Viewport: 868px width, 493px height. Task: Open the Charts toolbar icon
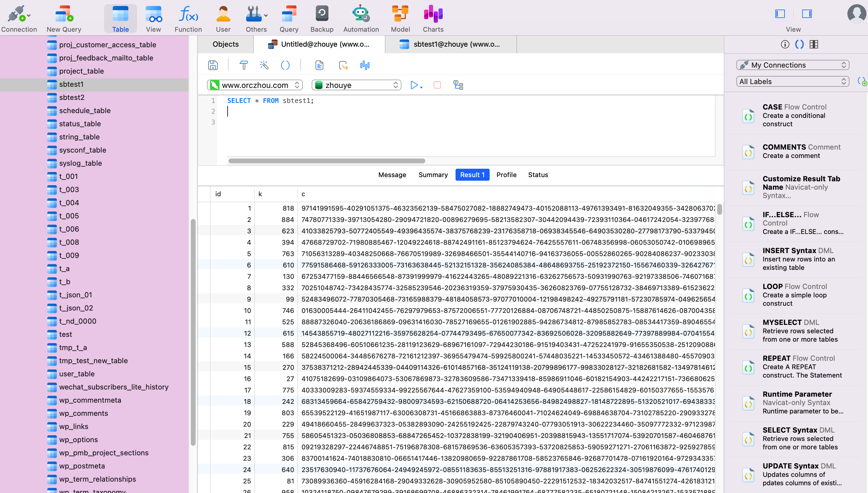[x=433, y=19]
